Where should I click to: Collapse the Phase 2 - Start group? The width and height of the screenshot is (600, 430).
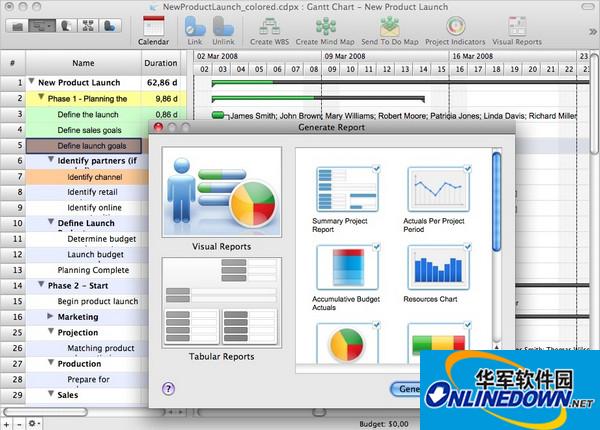[x=41, y=284]
